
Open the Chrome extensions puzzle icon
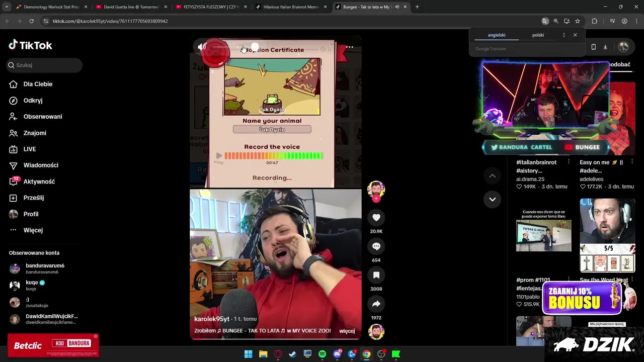coord(595,21)
